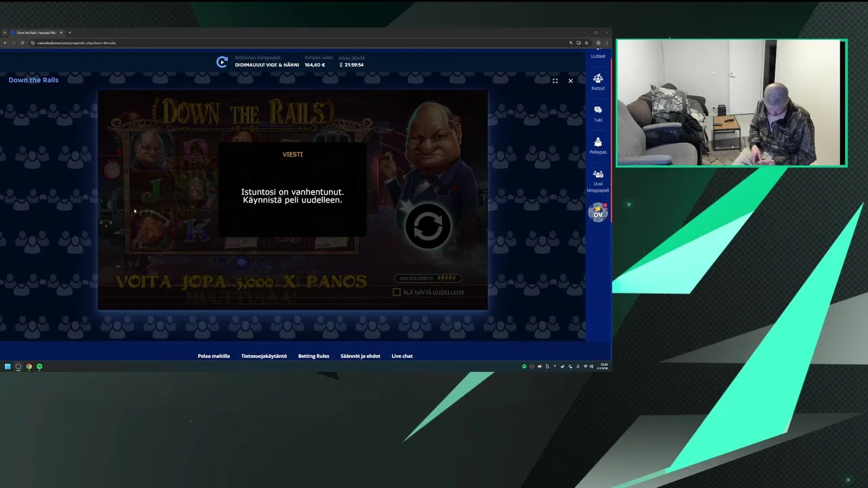Image resolution: width=868 pixels, height=488 pixels.
Task: Close the Down the Rails browser tab
Action: [60, 33]
